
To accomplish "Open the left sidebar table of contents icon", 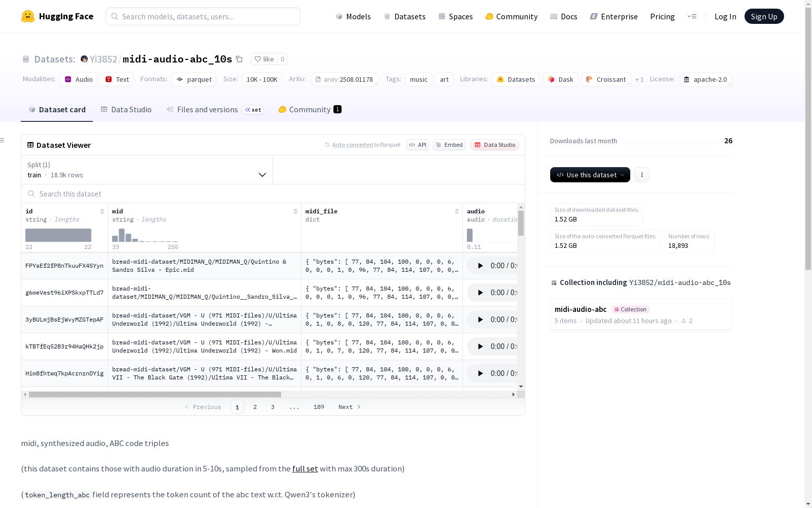I will 3,140.
